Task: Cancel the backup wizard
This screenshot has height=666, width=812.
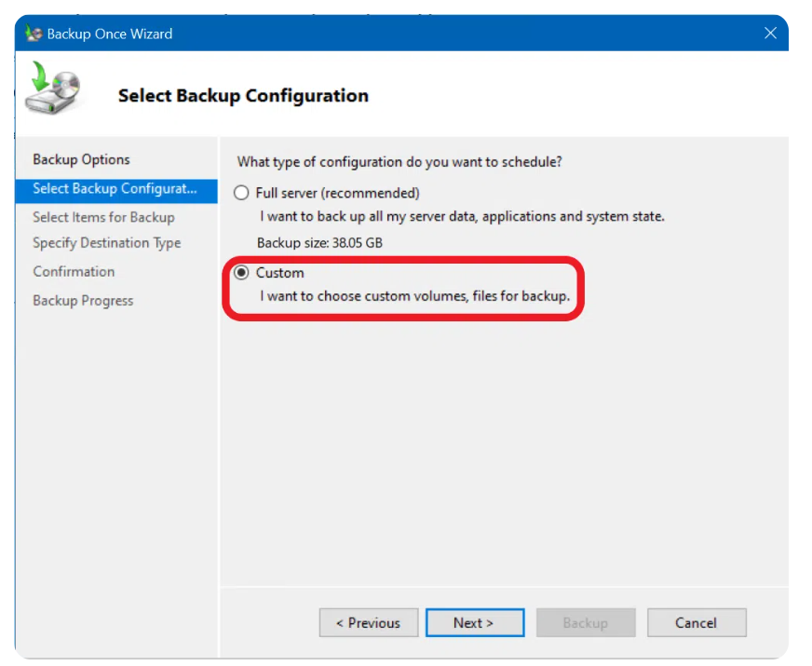Action: pyautogui.click(x=697, y=623)
